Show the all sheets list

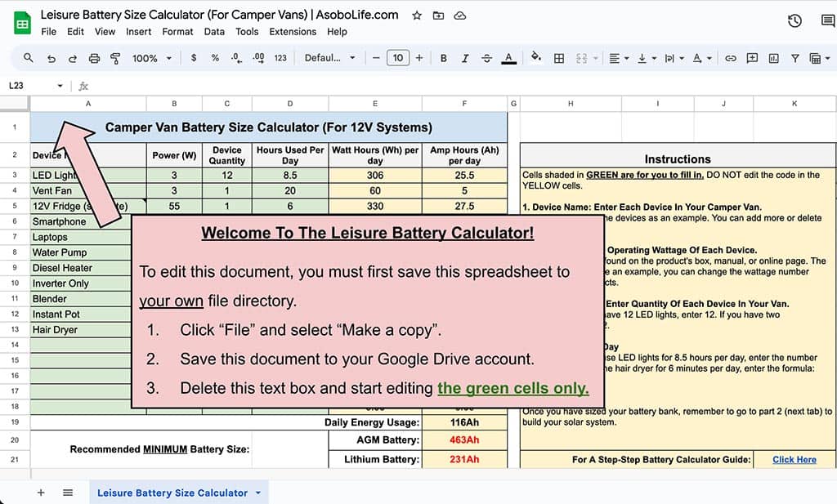tap(68, 493)
